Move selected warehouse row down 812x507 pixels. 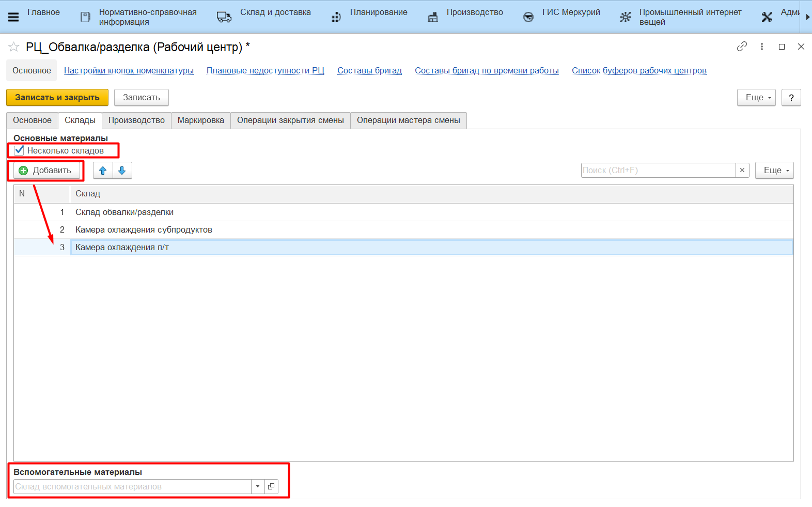point(122,171)
